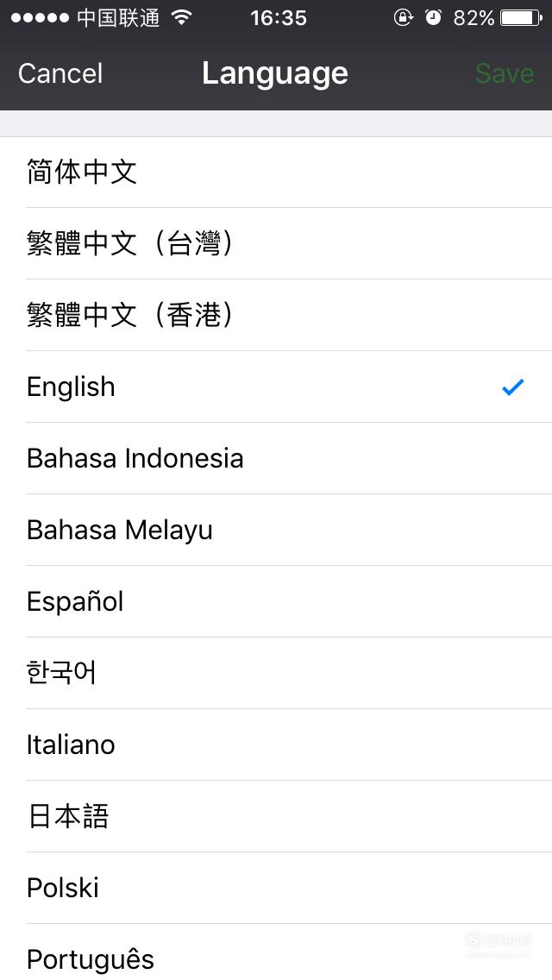
Task: Choose Italiano from the list
Action: [x=276, y=744]
